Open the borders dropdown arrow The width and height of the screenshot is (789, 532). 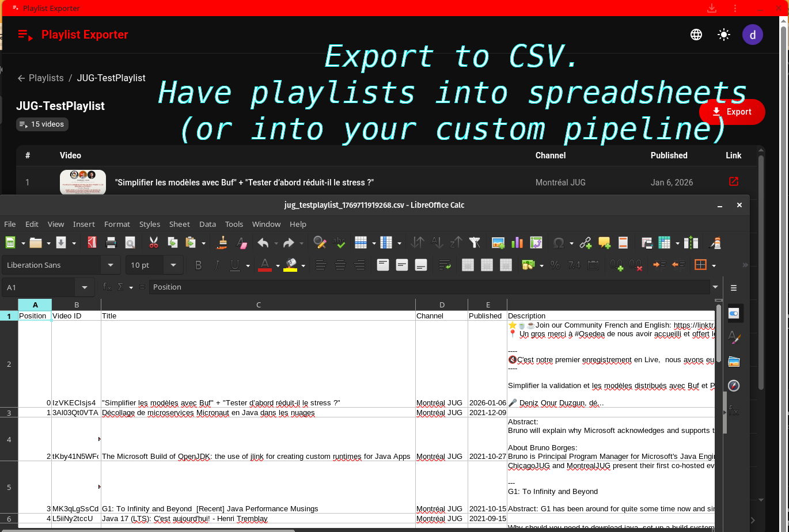click(714, 264)
